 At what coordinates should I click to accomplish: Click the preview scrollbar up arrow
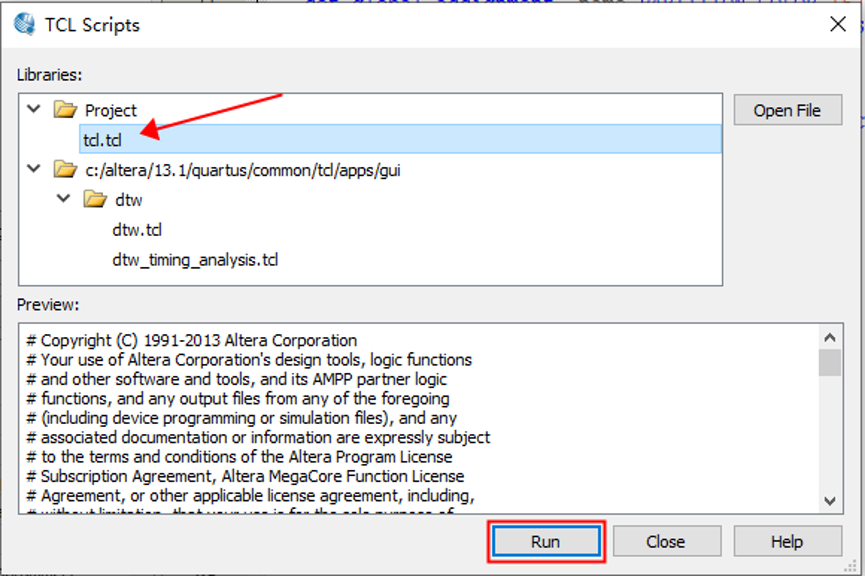coord(830,336)
